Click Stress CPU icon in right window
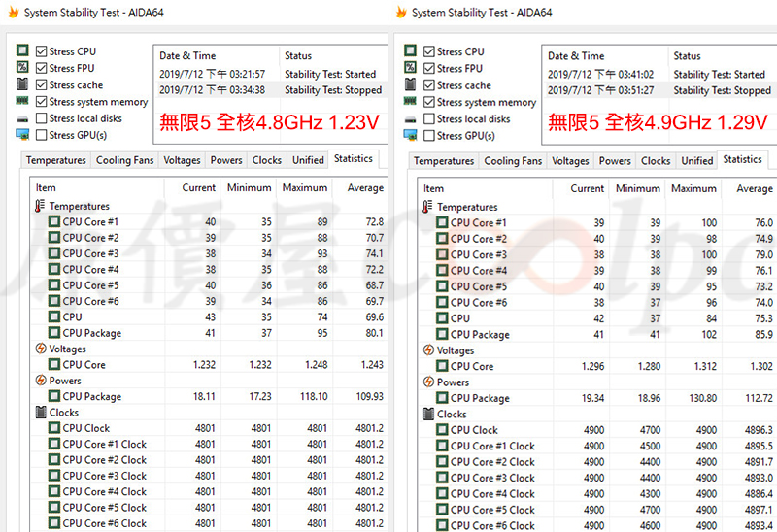Viewport: 777px width, 532px height. (x=410, y=50)
